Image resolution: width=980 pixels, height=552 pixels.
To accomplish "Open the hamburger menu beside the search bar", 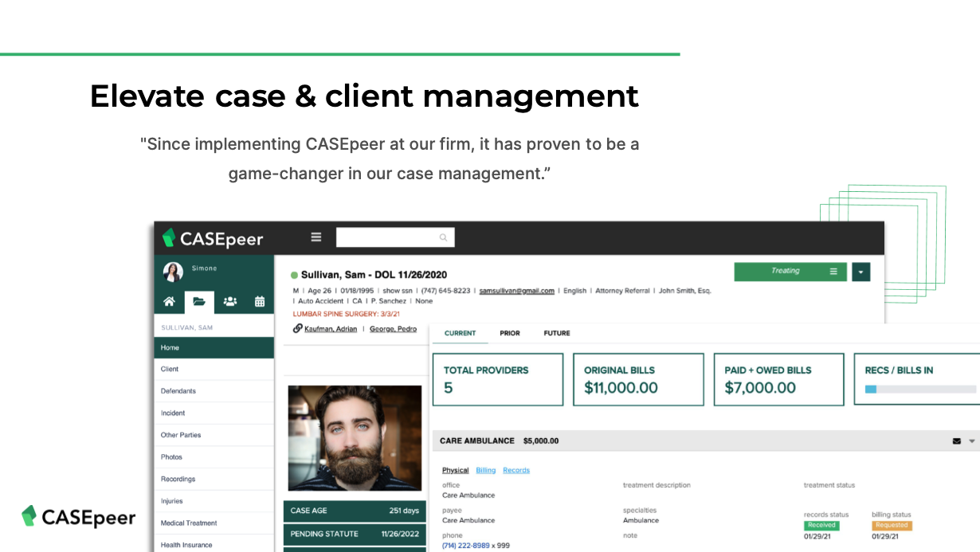I will click(x=316, y=237).
